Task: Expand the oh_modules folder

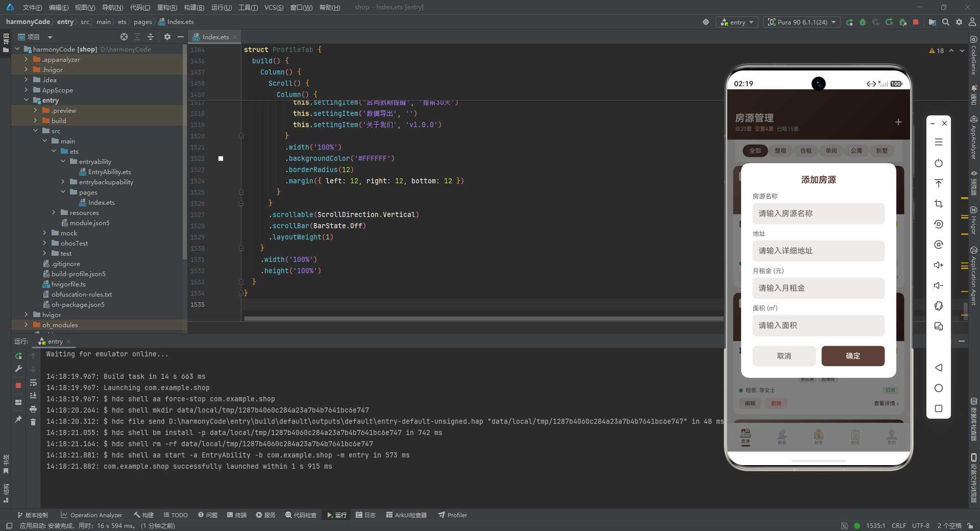Action: point(26,325)
